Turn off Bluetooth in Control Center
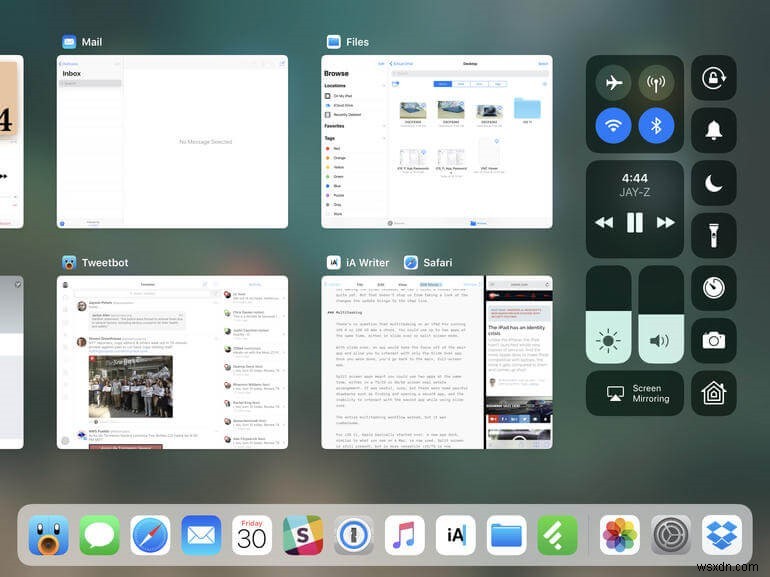This screenshot has width=770, height=577. coord(656,126)
